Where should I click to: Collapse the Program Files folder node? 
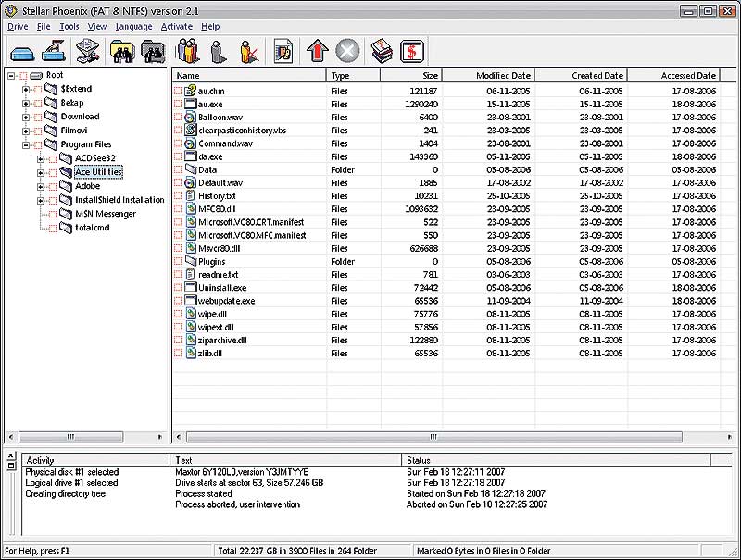26,144
